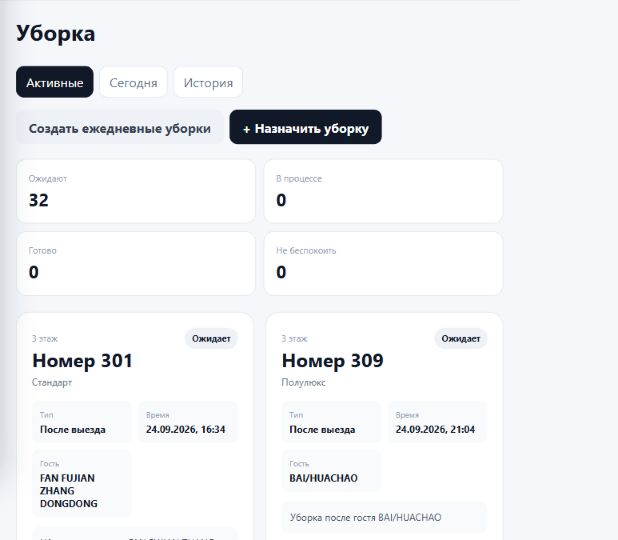Click guest FAN FUJIAN ZHANG DONGDONG box
This screenshot has height=540, width=618.
pyautogui.click(x=82, y=484)
